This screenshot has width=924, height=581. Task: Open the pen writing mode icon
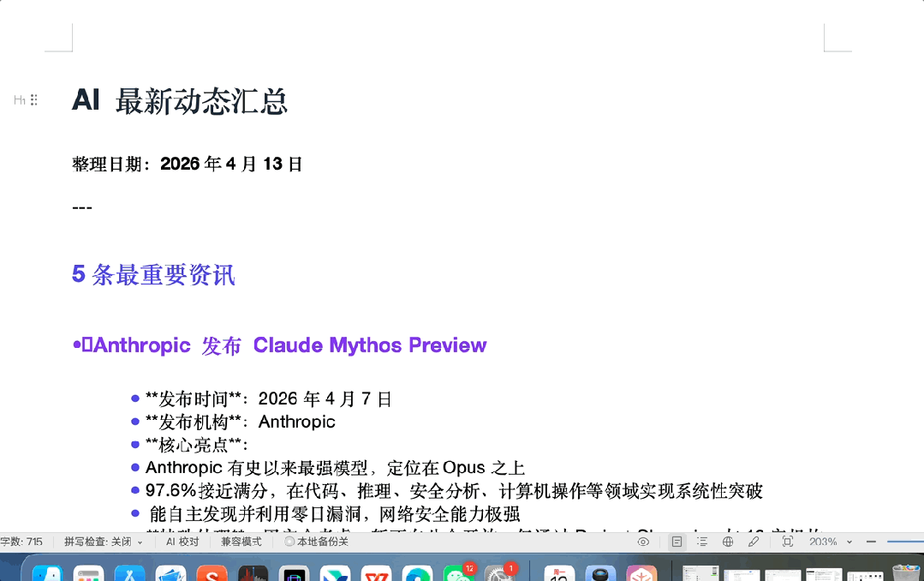coord(753,542)
